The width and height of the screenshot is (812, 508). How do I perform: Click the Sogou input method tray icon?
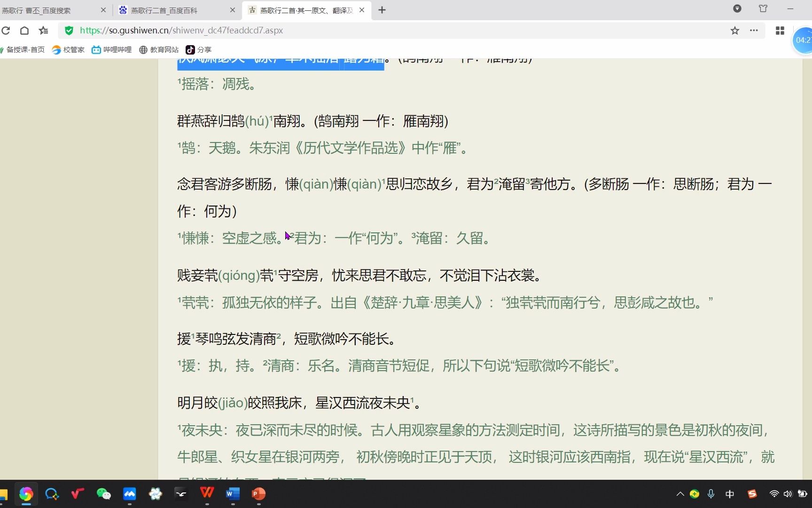[752, 494]
